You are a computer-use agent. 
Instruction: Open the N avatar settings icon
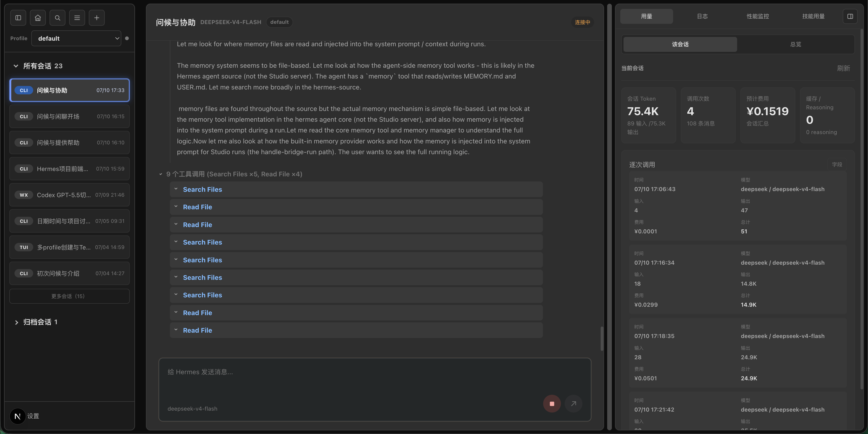(18, 416)
